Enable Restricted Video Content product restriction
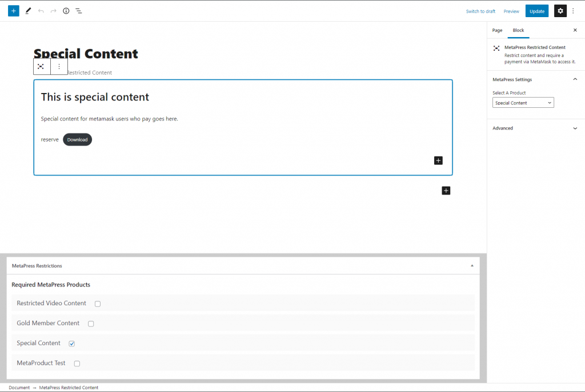 pyautogui.click(x=97, y=304)
